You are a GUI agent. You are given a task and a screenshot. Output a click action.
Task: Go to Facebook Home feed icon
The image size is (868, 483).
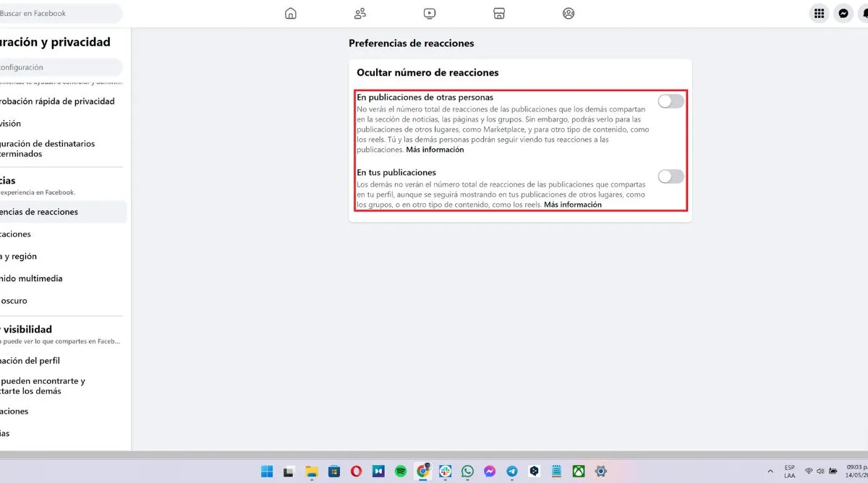coord(291,13)
